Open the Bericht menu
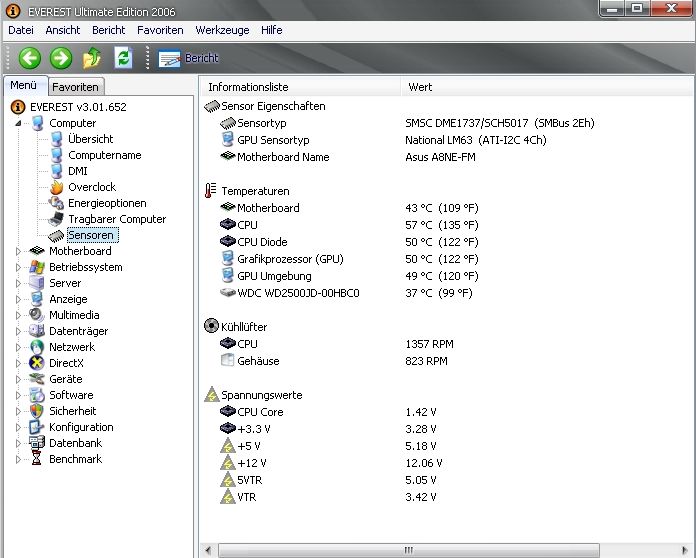 (109, 30)
